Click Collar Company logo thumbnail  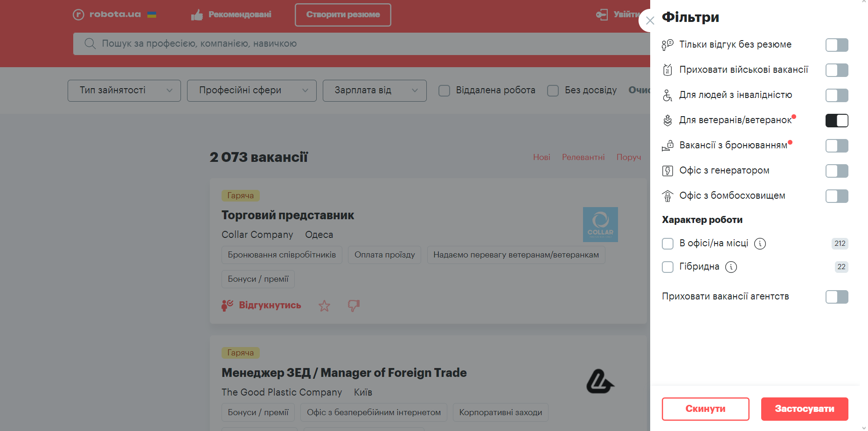600,224
